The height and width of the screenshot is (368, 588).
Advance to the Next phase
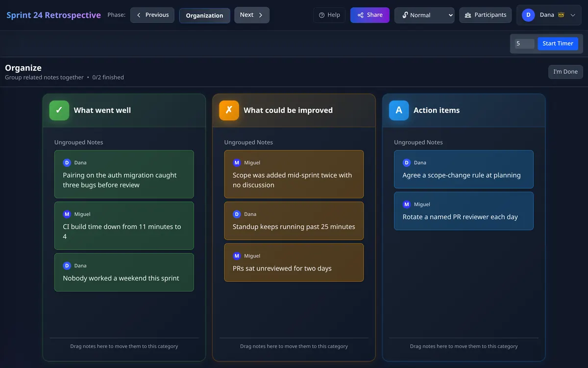pos(252,15)
